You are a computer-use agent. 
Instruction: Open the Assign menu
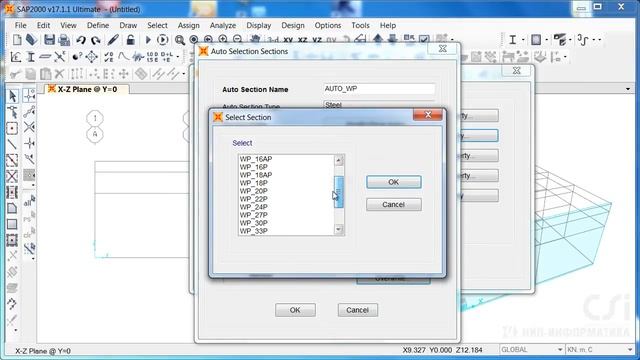(189, 25)
